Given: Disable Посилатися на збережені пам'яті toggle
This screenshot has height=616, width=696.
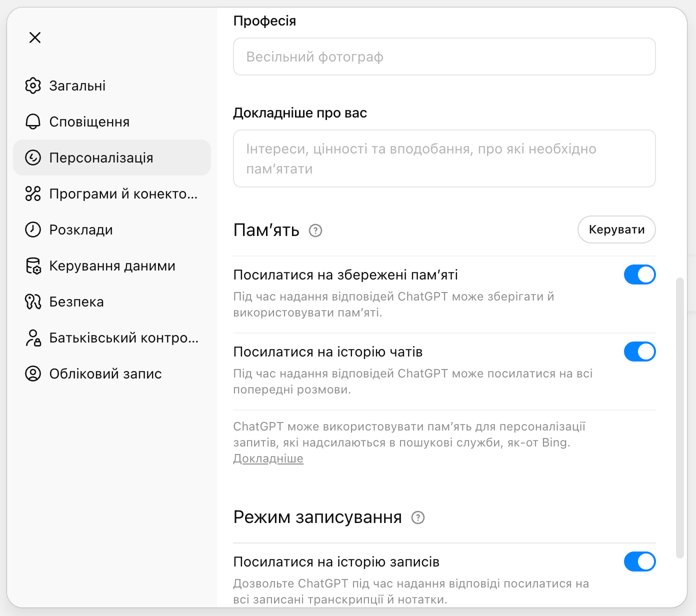Looking at the screenshot, I should click(x=639, y=274).
